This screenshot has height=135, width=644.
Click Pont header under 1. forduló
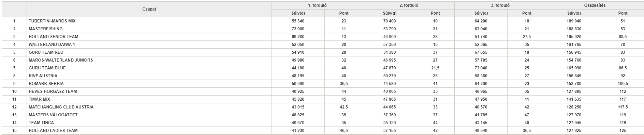click(x=344, y=13)
